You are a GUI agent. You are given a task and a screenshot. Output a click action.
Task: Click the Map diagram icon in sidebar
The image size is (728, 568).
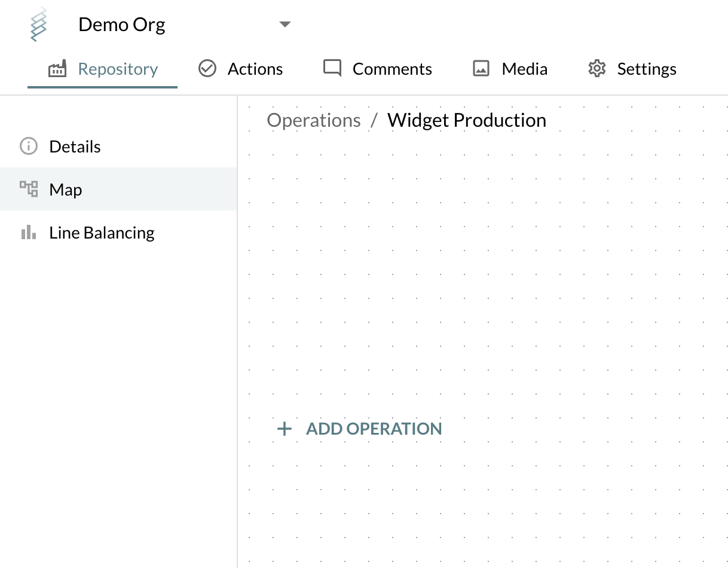click(29, 190)
